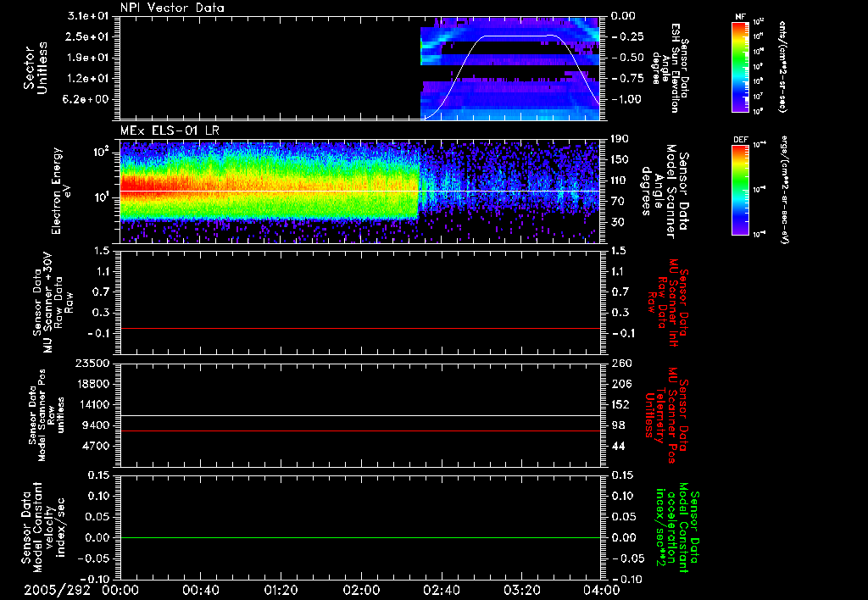Image resolution: width=868 pixels, height=600 pixels.
Task: Click the '04:00' time tick label
Action: pyautogui.click(x=601, y=590)
